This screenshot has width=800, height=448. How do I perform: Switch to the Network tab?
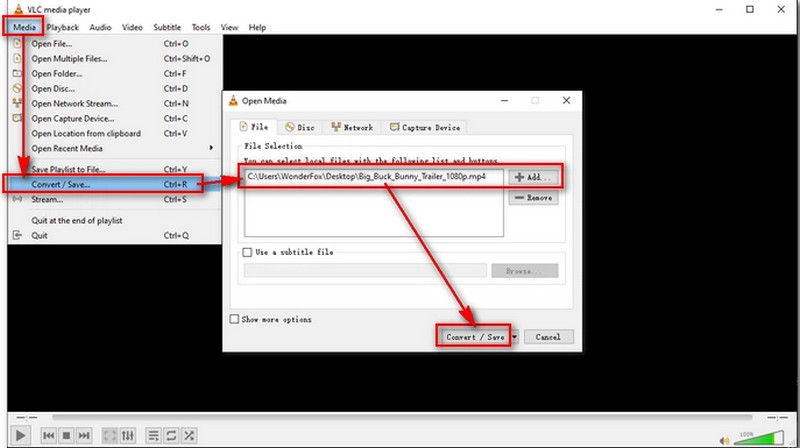click(x=351, y=127)
